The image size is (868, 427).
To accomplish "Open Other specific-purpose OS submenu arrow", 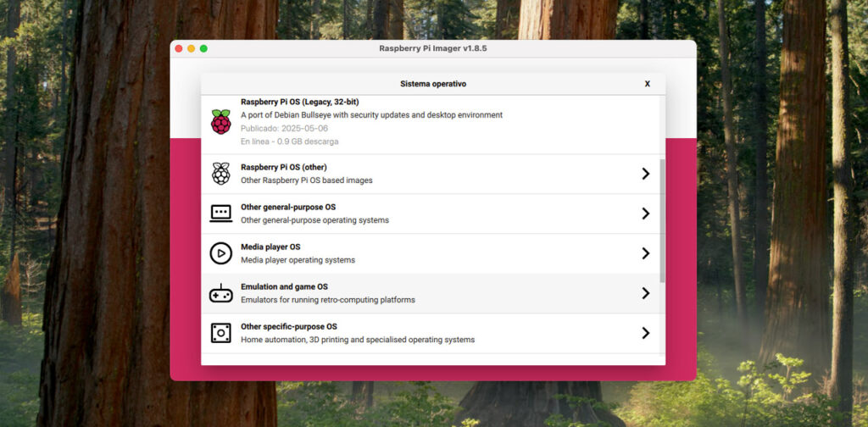I will click(645, 333).
